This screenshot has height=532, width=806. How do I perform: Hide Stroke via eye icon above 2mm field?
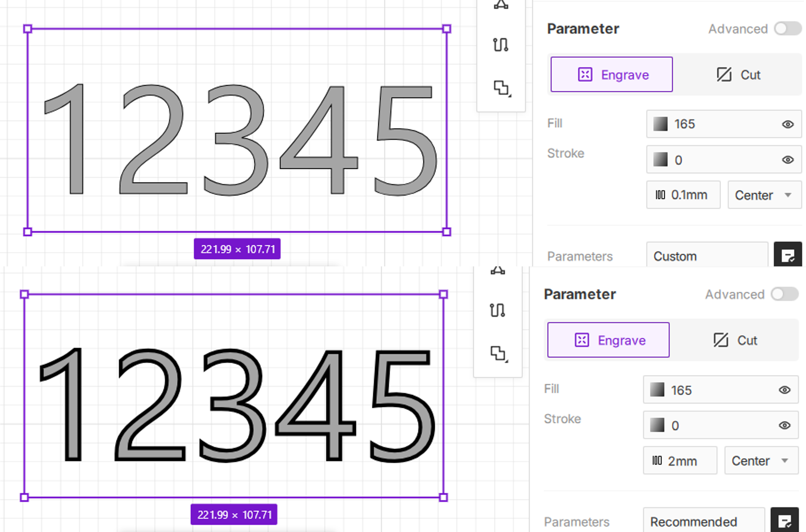click(784, 425)
